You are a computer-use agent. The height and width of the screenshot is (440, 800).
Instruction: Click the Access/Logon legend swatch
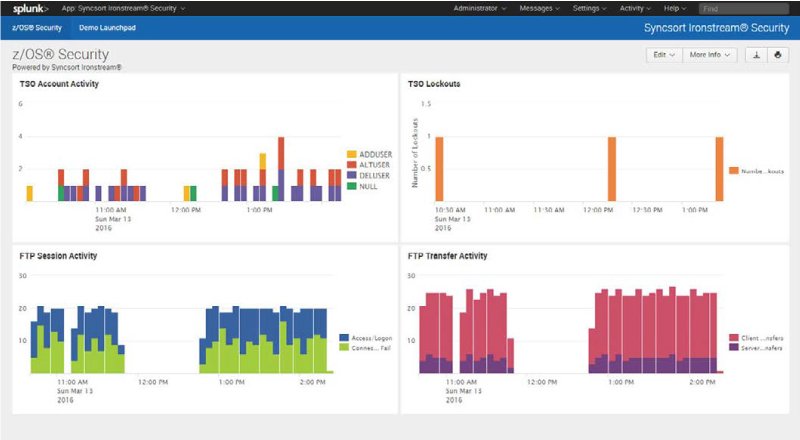[x=344, y=337]
